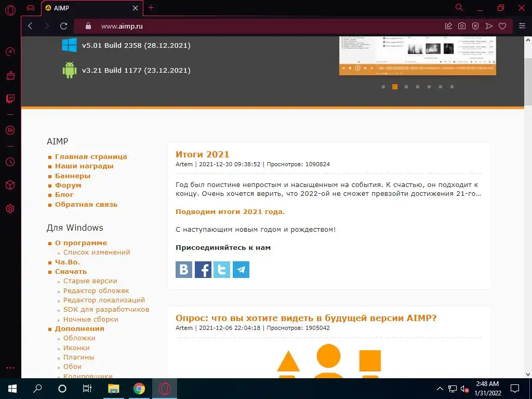
Task: Reload the AIMP page
Action: (x=63, y=26)
